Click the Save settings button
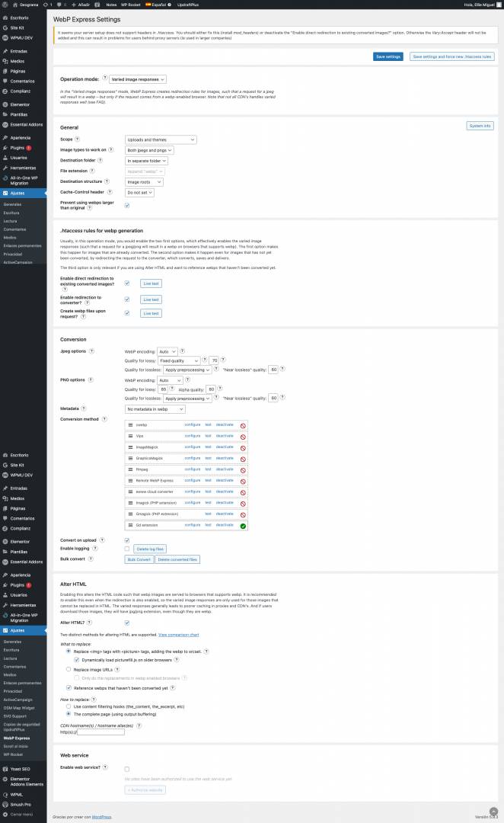Image resolution: width=504 pixels, height=823 pixels. 388,56
